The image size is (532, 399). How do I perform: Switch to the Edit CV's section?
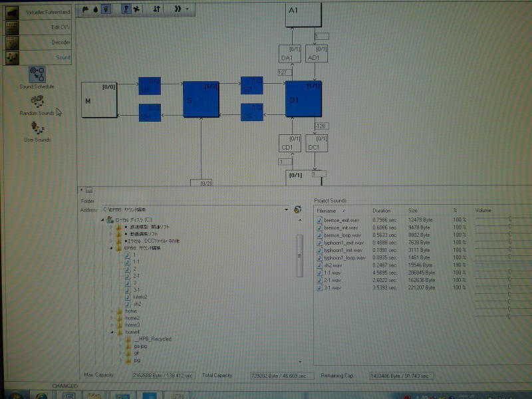point(39,27)
